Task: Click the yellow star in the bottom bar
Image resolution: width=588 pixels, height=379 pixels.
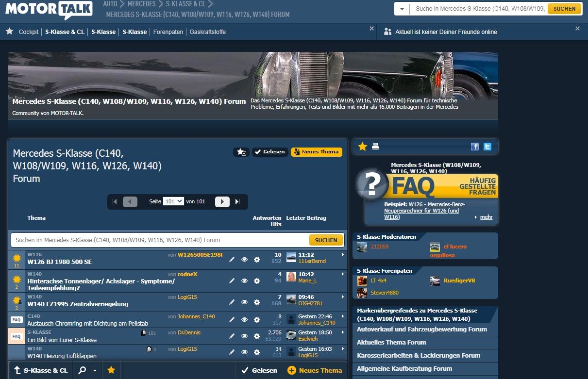Action: [111, 370]
